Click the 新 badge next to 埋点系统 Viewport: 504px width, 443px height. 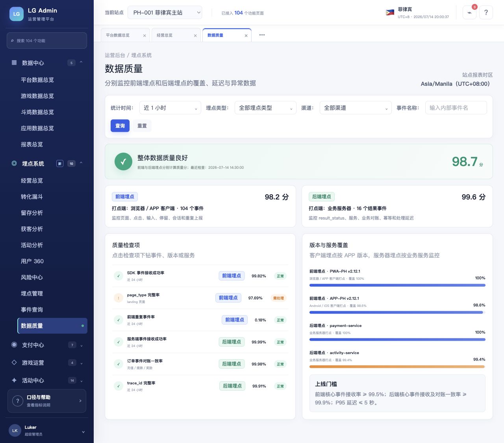[60, 163]
